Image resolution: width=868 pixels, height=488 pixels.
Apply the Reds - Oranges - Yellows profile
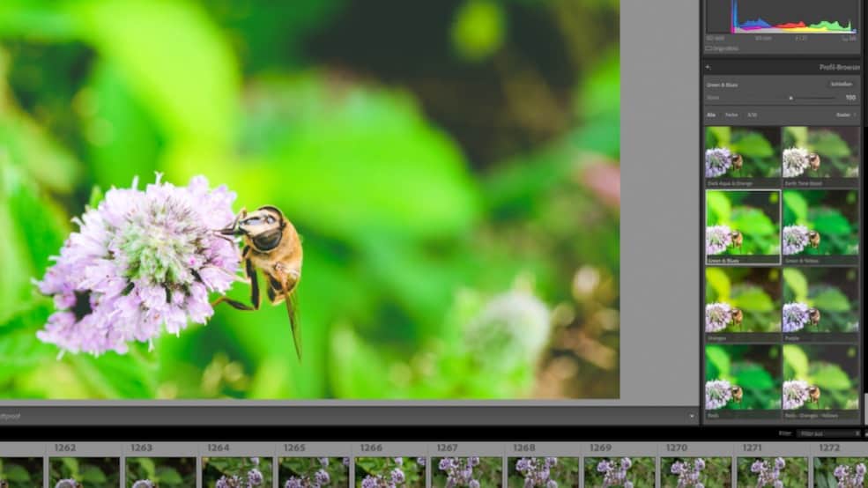tap(820, 381)
